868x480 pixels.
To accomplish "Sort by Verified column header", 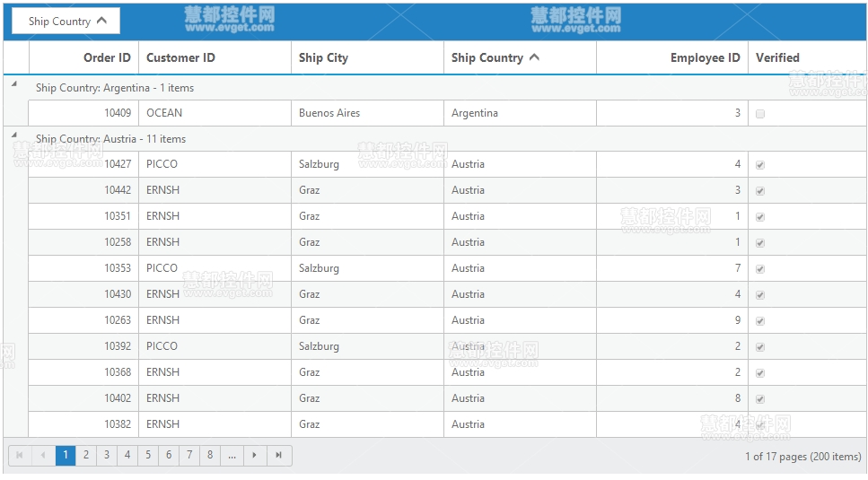I will coord(807,57).
